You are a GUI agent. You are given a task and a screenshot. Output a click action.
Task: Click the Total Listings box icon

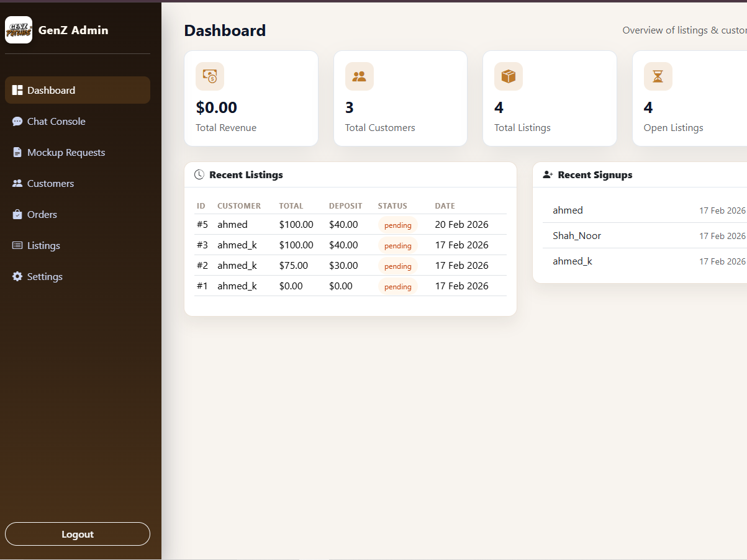click(509, 76)
